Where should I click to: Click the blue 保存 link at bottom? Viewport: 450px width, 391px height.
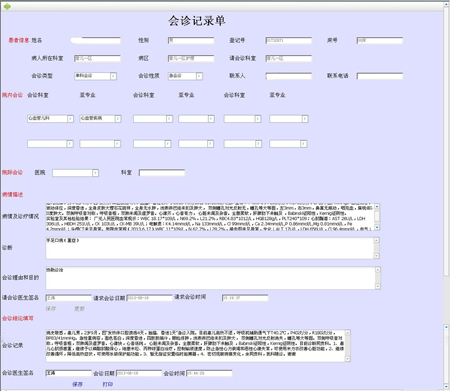coord(77,384)
